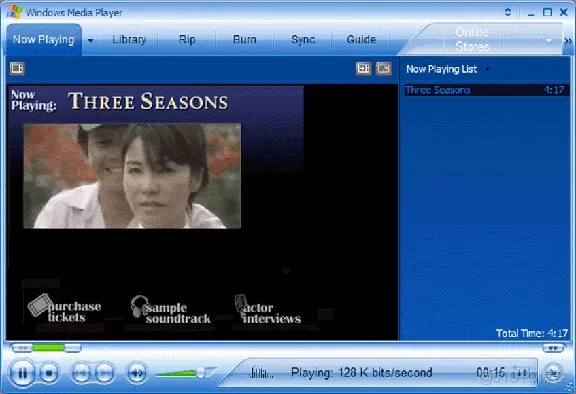Click the sample soundtrack link
Viewport: 576px width, 394px height.
[x=171, y=311]
